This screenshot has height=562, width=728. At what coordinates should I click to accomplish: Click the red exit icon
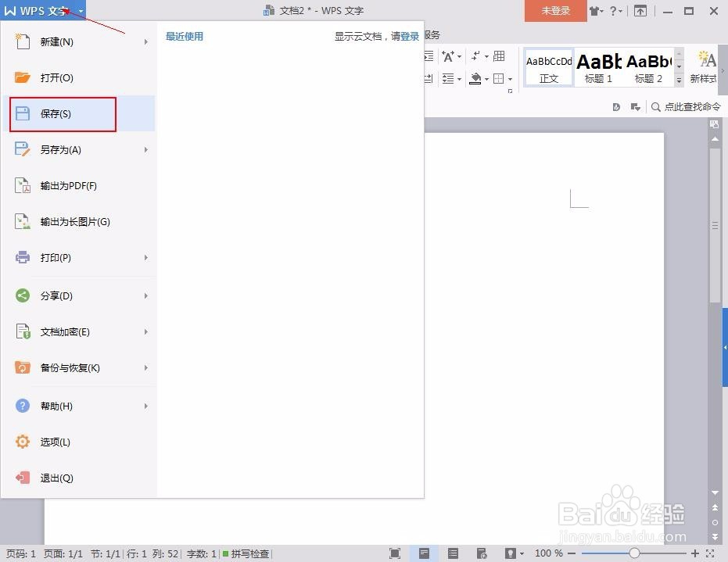pos(22,478)
